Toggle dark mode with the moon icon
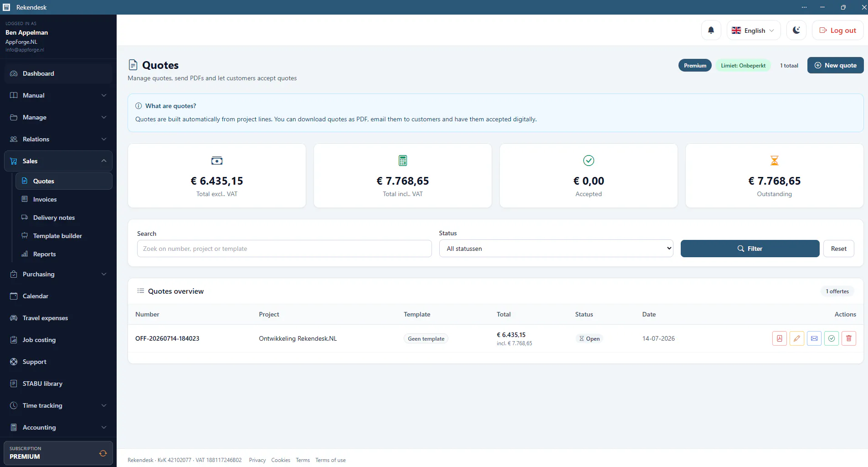Screen dimensions: 868x467 point(796,30)
